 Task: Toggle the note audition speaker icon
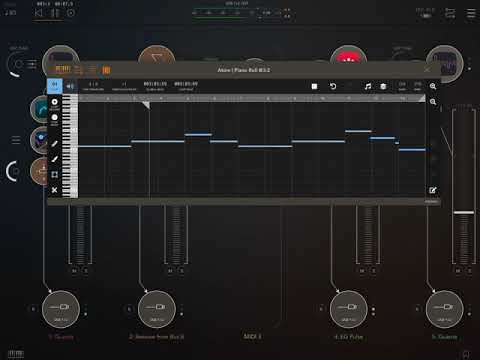point(70,86)
